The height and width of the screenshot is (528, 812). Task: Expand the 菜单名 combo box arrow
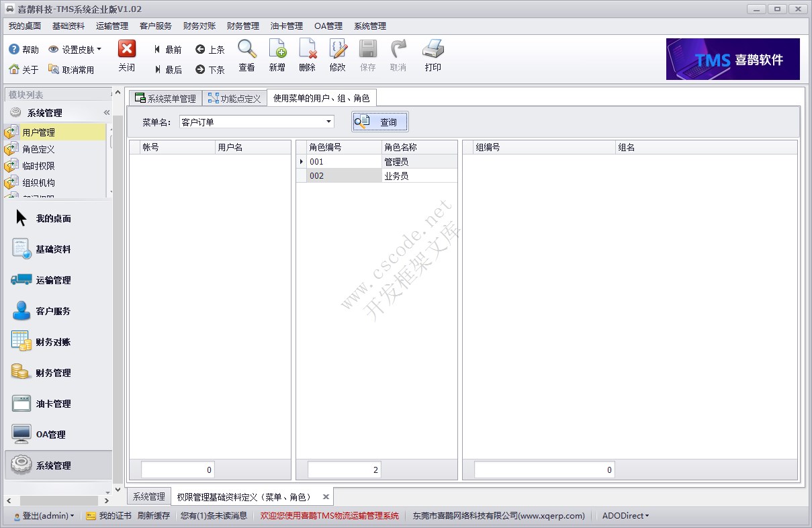(329, 122)
